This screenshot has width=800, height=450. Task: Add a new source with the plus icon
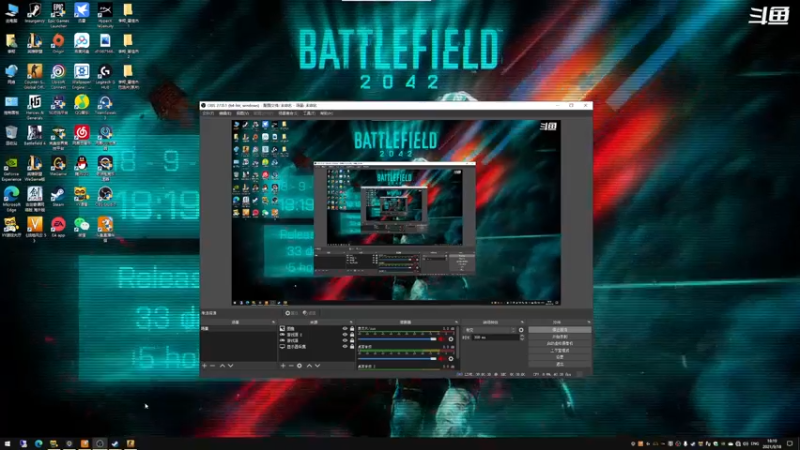pyautogui.click(x=283, y=366)
